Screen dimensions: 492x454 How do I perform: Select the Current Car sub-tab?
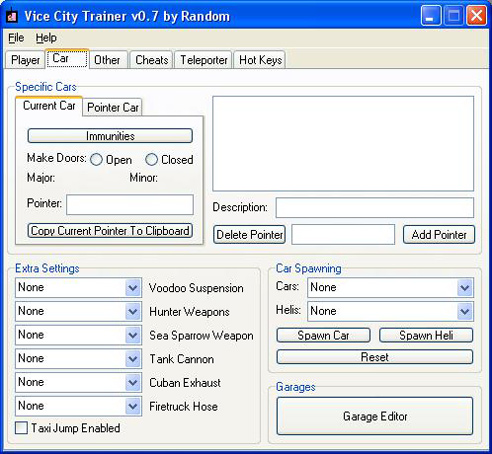tap(49, 106)
